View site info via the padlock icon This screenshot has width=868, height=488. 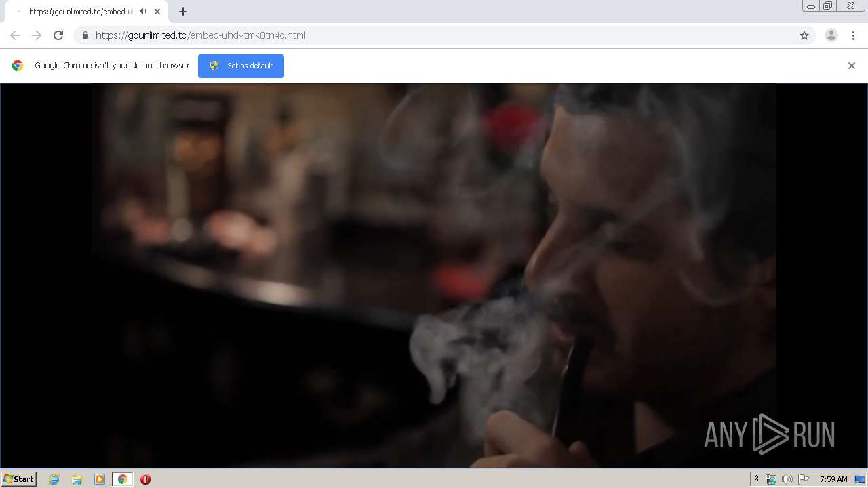click(x=85, y=35)
